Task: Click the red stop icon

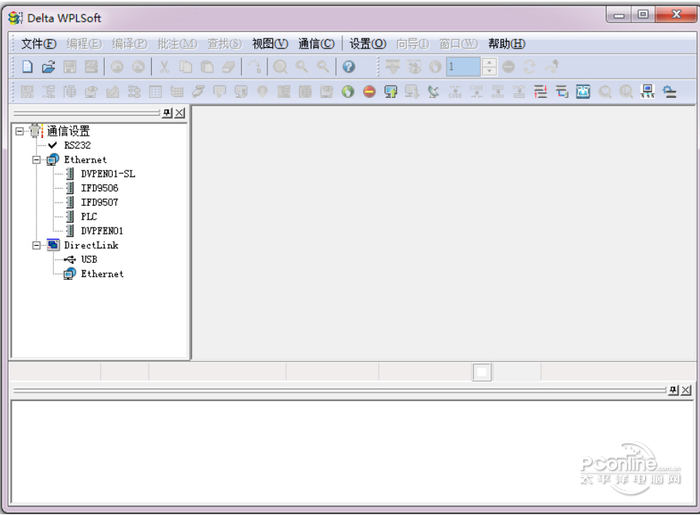Action: 369,92
